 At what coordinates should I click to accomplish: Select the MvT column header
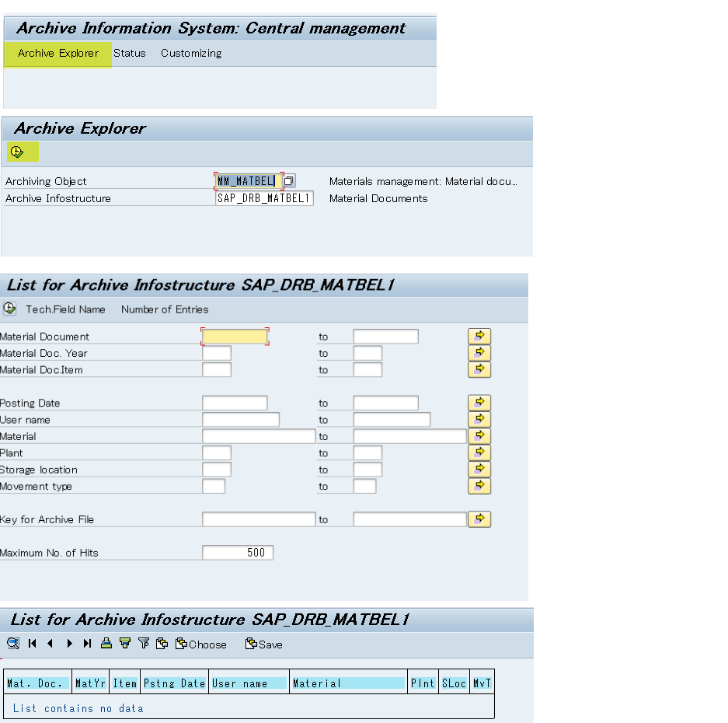pyautogui.click(x=482, y=683)
